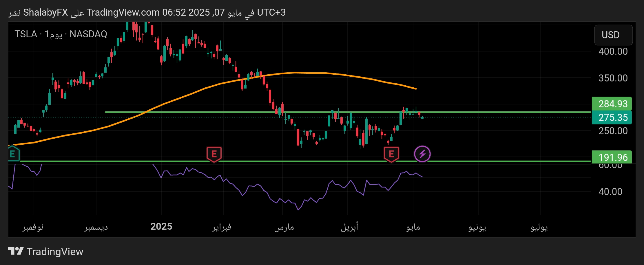
Task: Click the يونيو month label on time axis
Action: (477, 227)
